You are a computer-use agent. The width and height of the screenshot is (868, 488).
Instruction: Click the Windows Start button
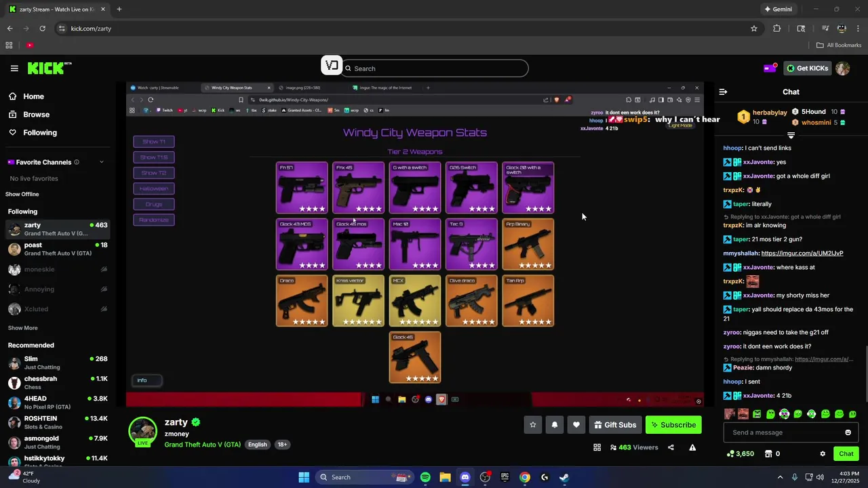[x=304, y=477]
